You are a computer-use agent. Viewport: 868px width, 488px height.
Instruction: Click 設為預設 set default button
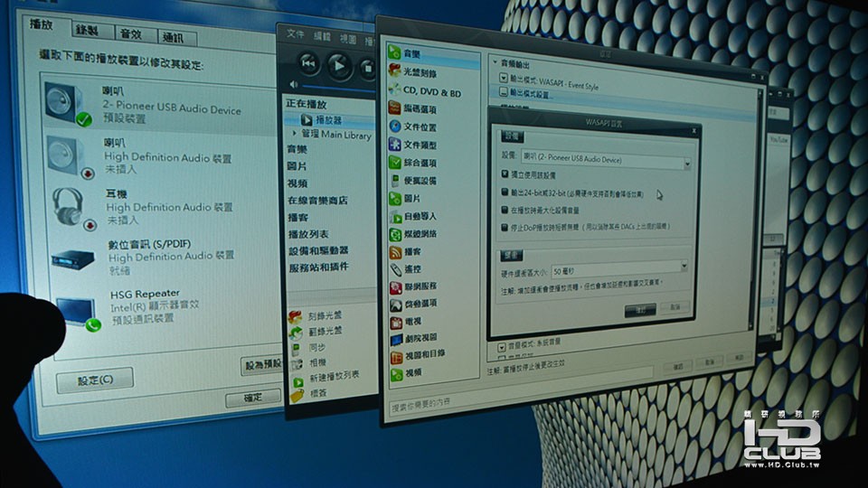point(262,364)
